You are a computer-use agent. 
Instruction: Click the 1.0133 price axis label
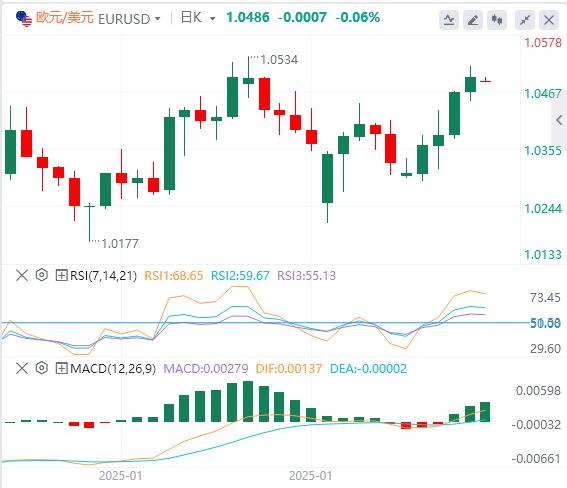point(543,254)
